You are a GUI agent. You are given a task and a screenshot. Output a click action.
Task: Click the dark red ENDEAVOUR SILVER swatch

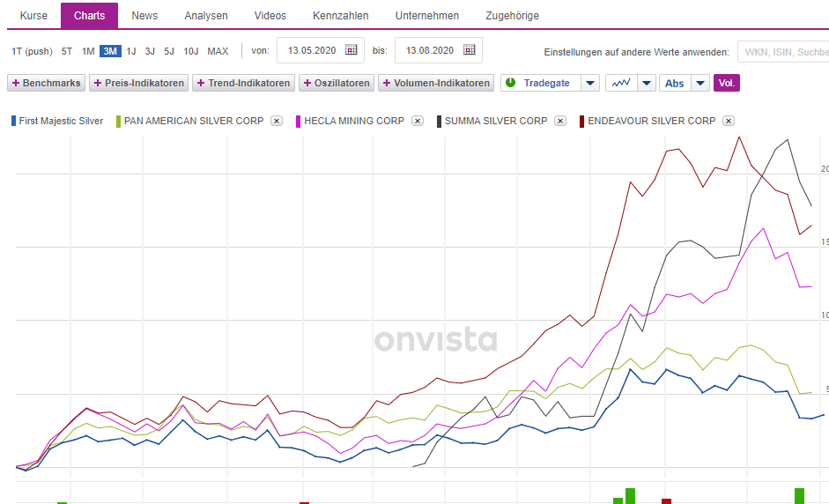click(x=582, y=121)
